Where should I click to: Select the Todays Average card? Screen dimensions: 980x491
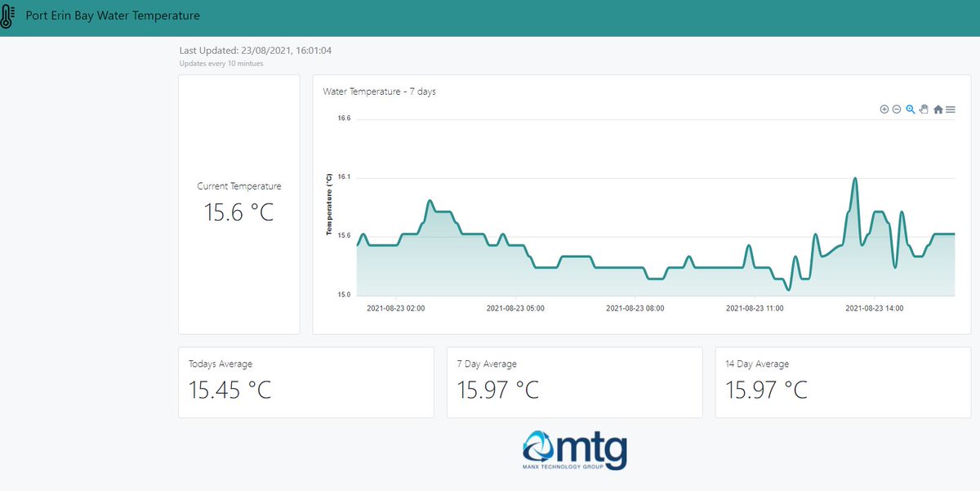point(305,382)
